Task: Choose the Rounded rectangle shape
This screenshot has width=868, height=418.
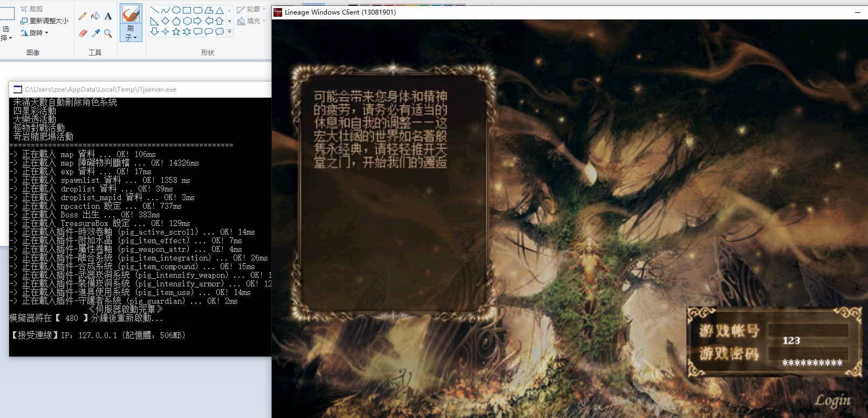Action: tap(198, 10)
